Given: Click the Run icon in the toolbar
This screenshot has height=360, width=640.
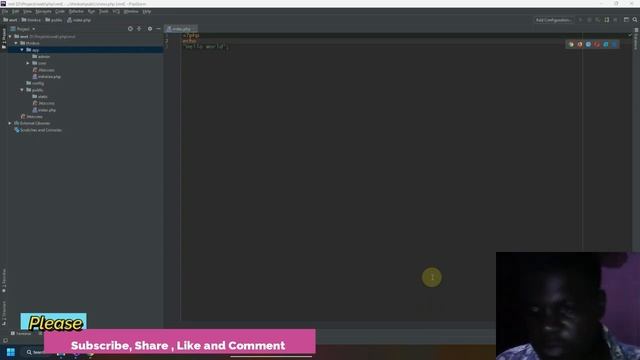Looking at the screenshot, I should 580,20.
